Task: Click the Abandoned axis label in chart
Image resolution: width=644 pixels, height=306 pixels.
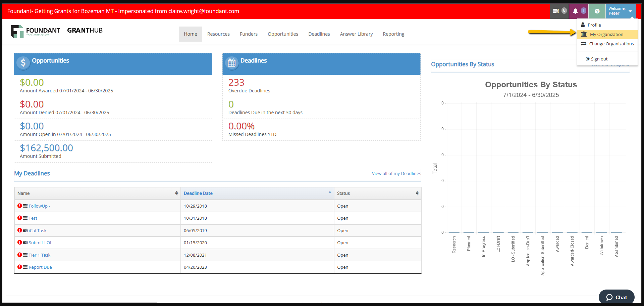Action: [616, 247]
